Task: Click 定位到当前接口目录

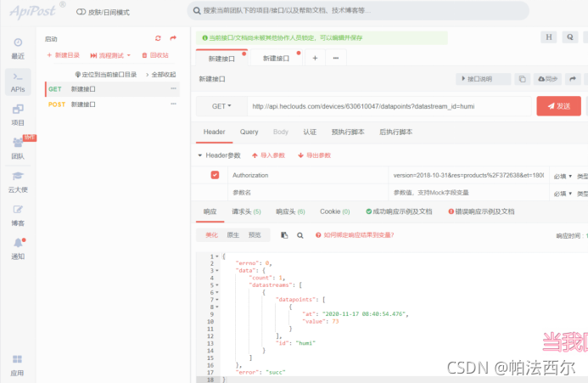Action: [106, 75]
